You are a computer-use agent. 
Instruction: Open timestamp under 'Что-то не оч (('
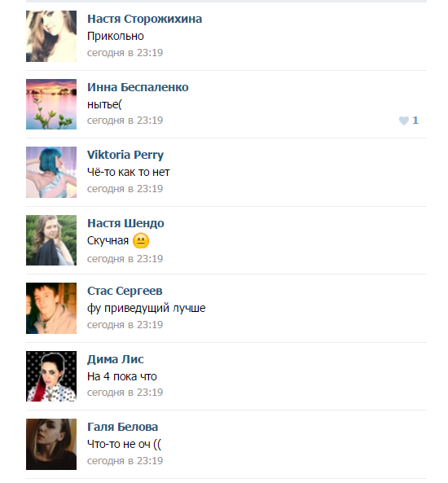125,461
